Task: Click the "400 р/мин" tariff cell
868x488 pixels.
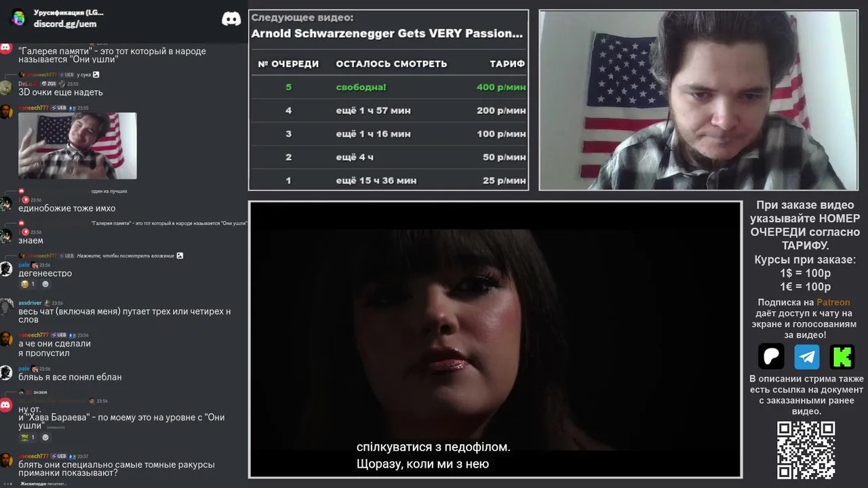Action: [x=501, y=87]
